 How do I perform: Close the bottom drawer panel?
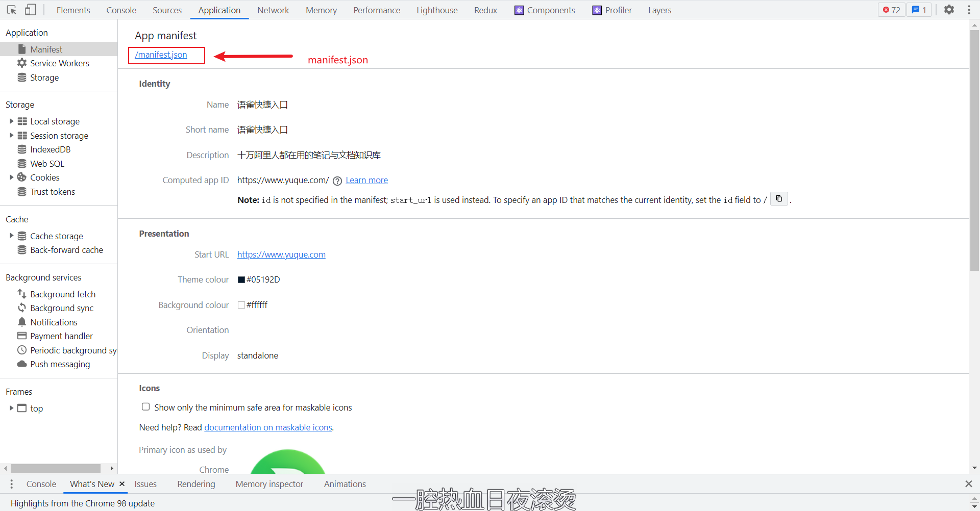[x=968, y=484]
